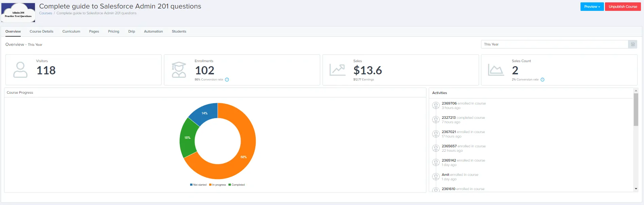The width and height of the screenshot is (644, 205).
Task: Toggle the In progress legend item
Action: click(x=218, y=185)
